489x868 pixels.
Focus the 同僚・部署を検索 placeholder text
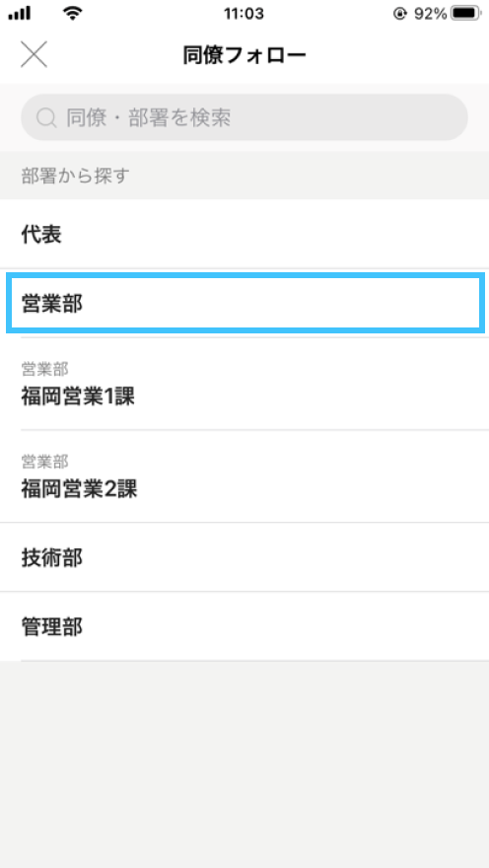click(x=148, y=117)
